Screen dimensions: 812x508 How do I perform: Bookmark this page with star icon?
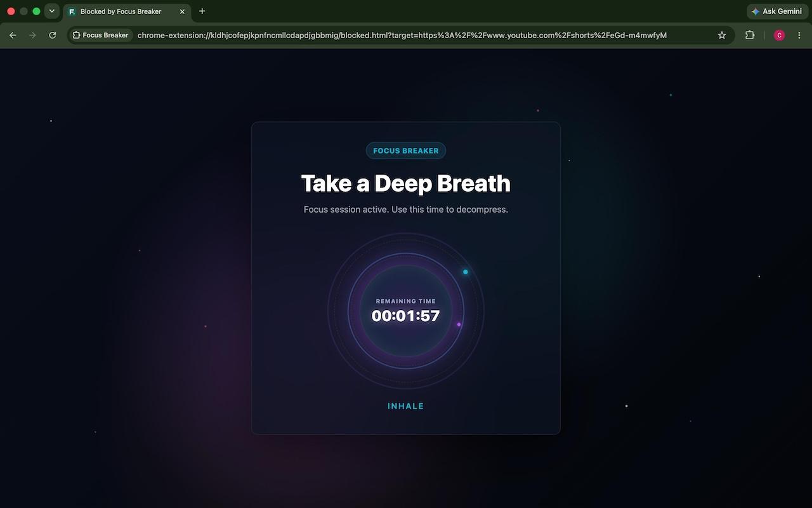(722, 36)
